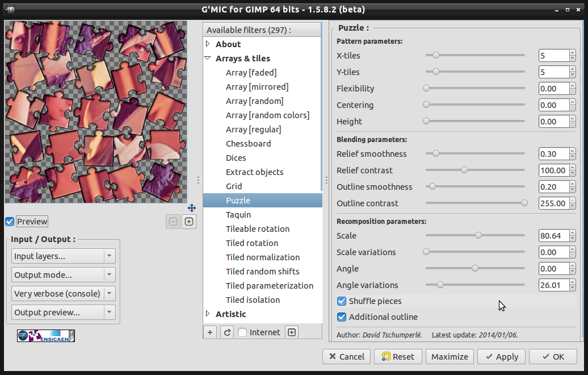Click the Cancel button
Screen dimensions: 588x375
click(x=346, y=357)
